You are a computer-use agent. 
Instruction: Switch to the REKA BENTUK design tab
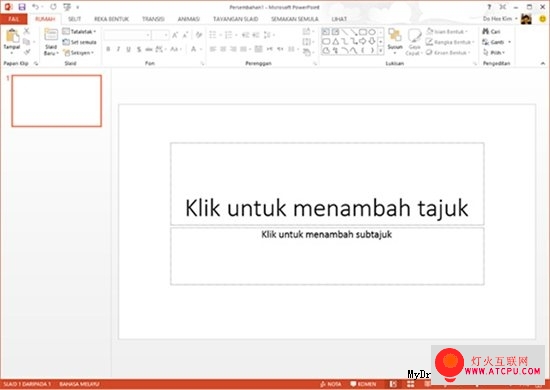click(111, 19)
